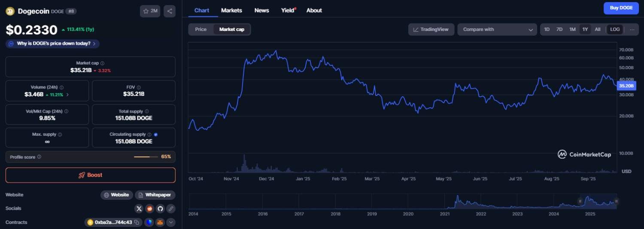Click the Nov '24 volume spike bar
The image size is (644, 229).
pos(244,163)
